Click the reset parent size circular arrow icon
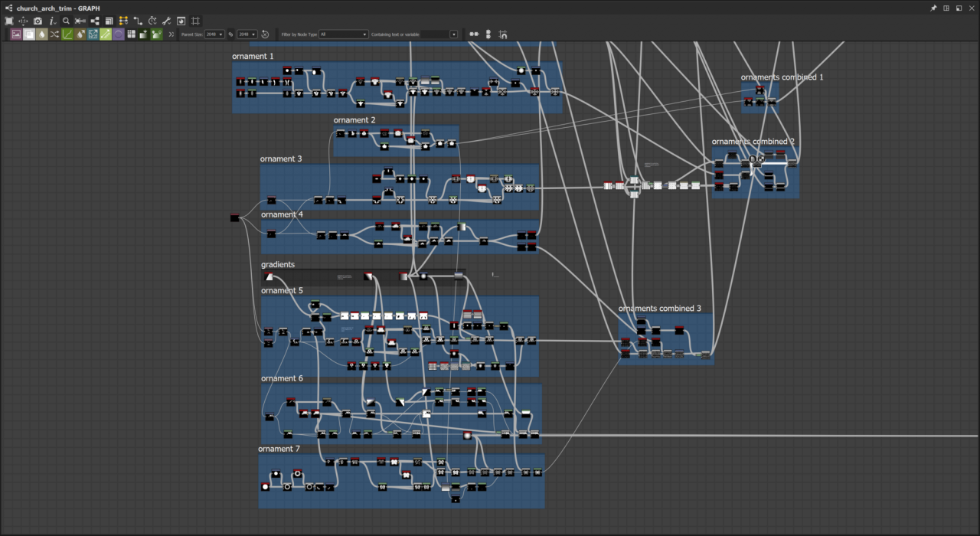Image resolution: width=980 pixels, height=536 pixels. 265,34
